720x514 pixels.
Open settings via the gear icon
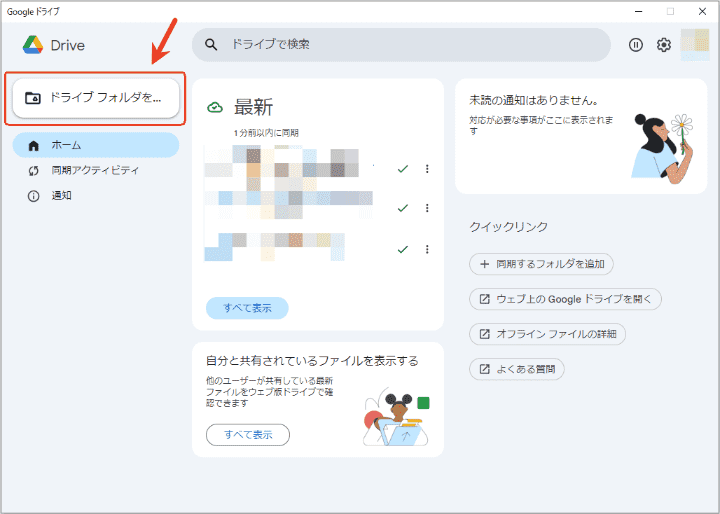664,45
